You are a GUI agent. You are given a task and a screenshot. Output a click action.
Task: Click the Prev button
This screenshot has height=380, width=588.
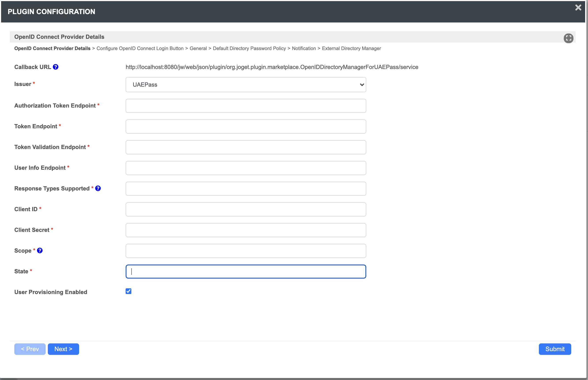pyautogui.click(x=30, y=349)
